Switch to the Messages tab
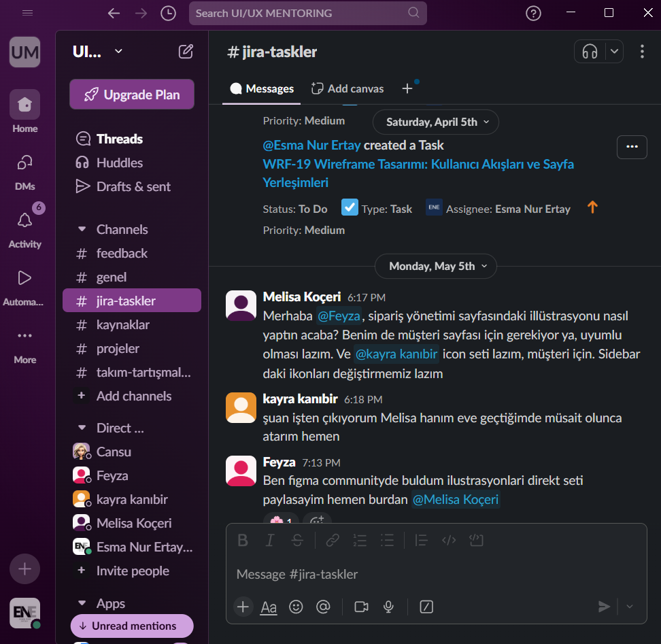The image size is (661, 644). click(x=261, y=88)
